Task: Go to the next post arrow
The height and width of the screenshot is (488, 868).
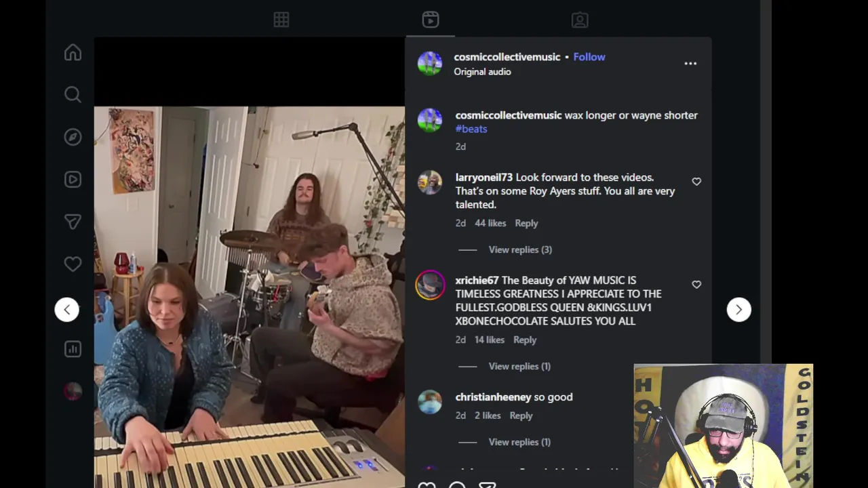Action: pos(739,310)
